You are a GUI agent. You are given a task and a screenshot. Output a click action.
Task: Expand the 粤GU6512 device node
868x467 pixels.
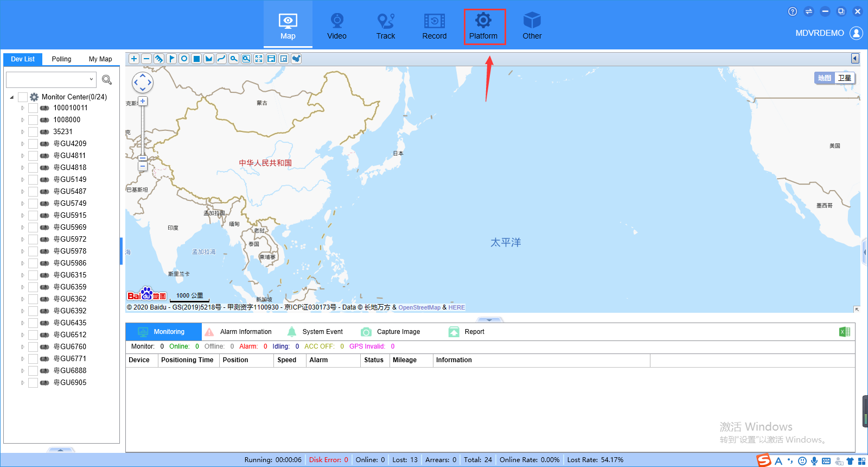click(x=22, y=335)
